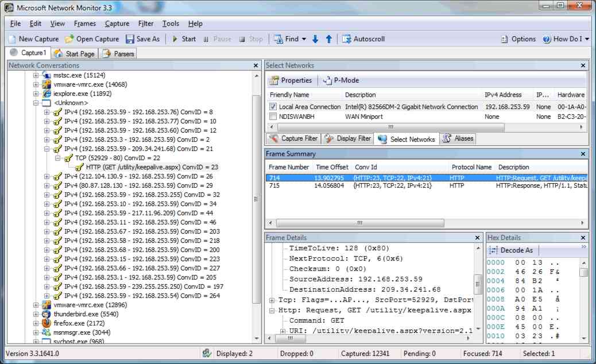Jump to next frame with down arrow
This screenshot has width=596, height=364.
[x=315, y=39]
